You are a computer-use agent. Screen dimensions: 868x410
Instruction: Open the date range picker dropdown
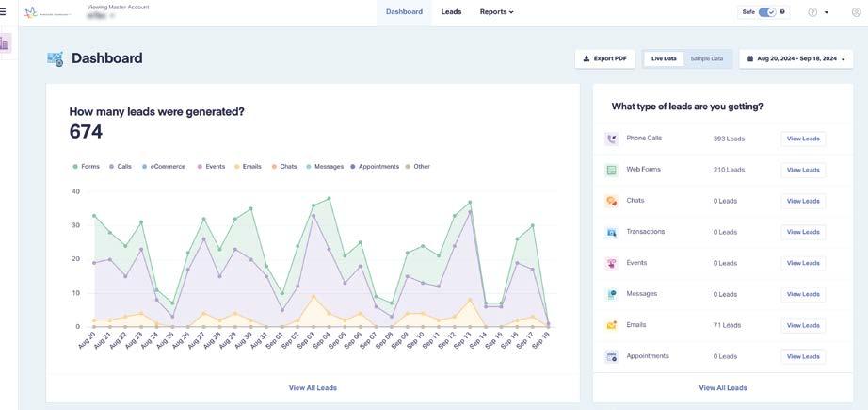click(x=796, y=58)
